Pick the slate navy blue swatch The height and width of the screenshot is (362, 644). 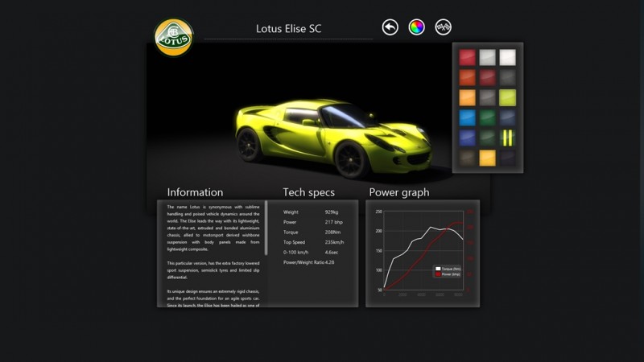click(508, 117)
